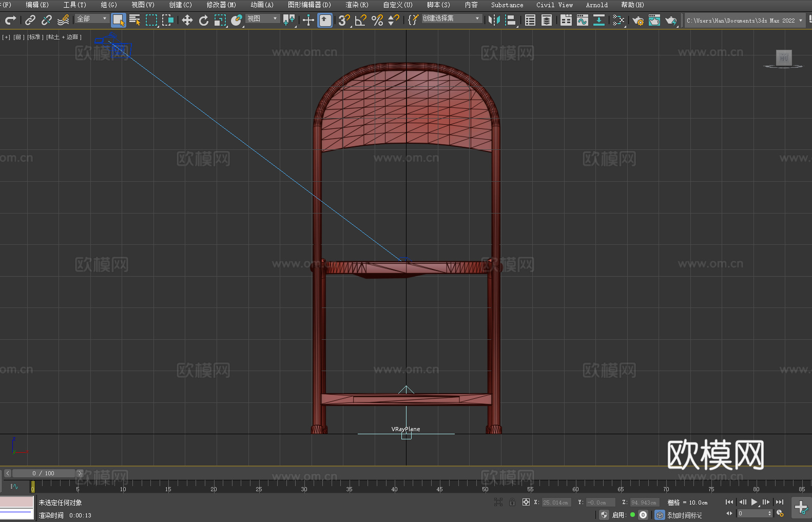
Task: Open selection filter dropdown 全部
Action: (x=92, y=18)
